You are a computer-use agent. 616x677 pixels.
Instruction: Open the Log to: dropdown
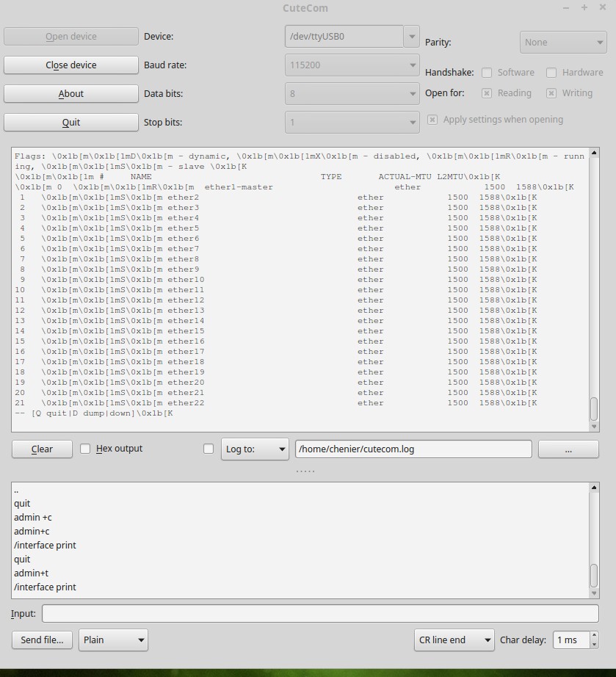[255, 449]
